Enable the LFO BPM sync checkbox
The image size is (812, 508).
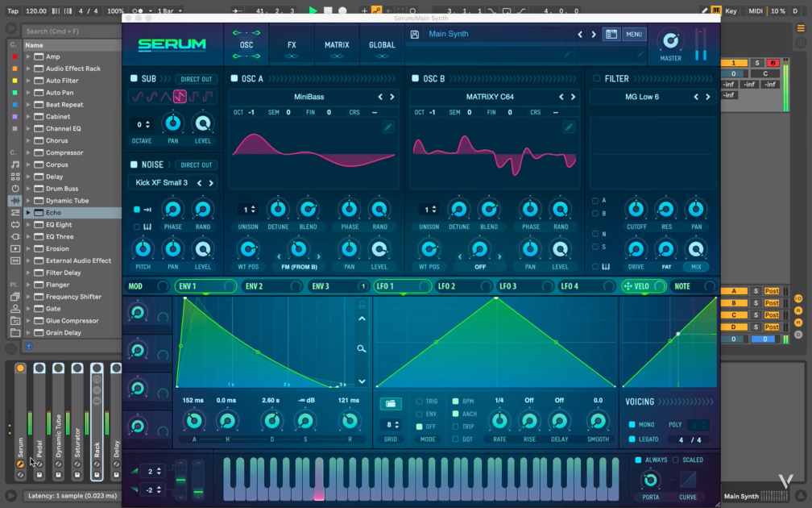[x=455, y=402]
